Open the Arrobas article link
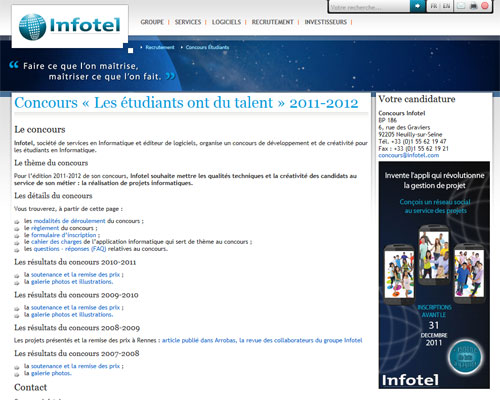 tap(262, 340)
